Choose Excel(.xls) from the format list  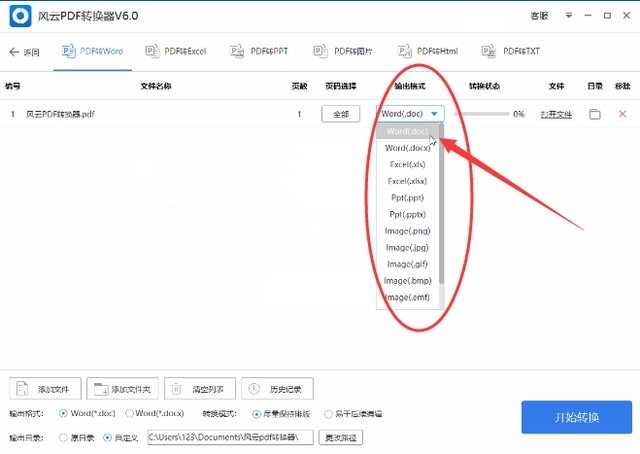407,165
